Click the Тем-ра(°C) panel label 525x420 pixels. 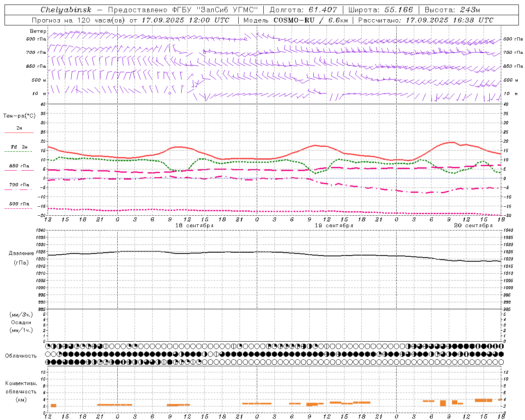(19, 116)
